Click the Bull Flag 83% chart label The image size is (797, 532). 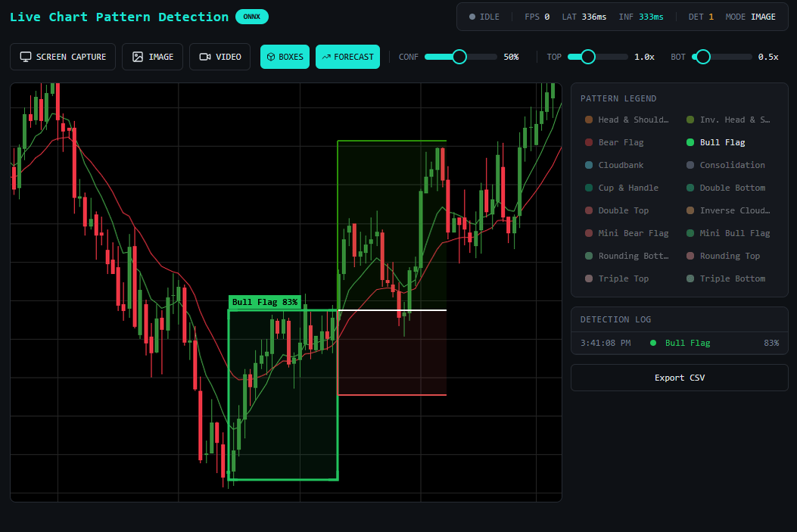[x=265, y=302]
